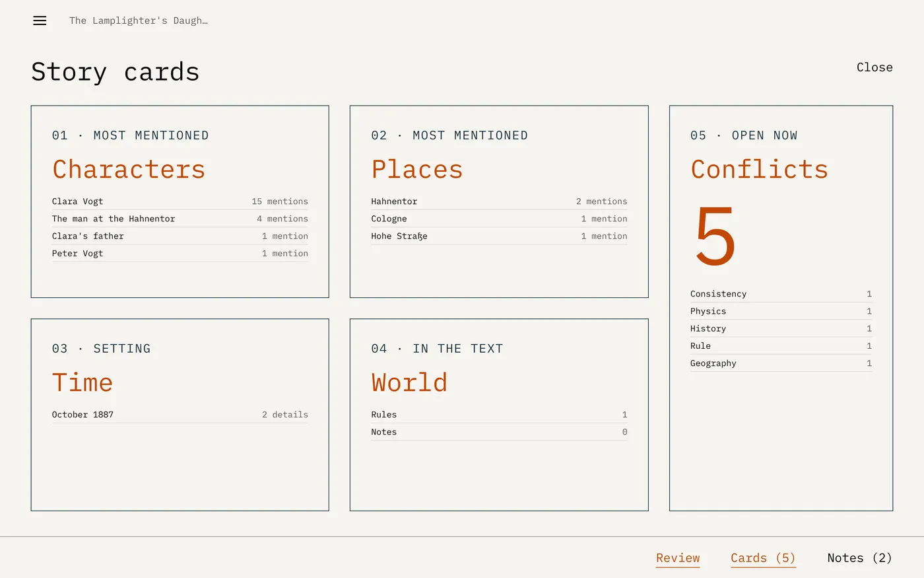Viewport: 924px width, 578px height.
Task: Open the Notes (2) tab
Action: [859, 558]
